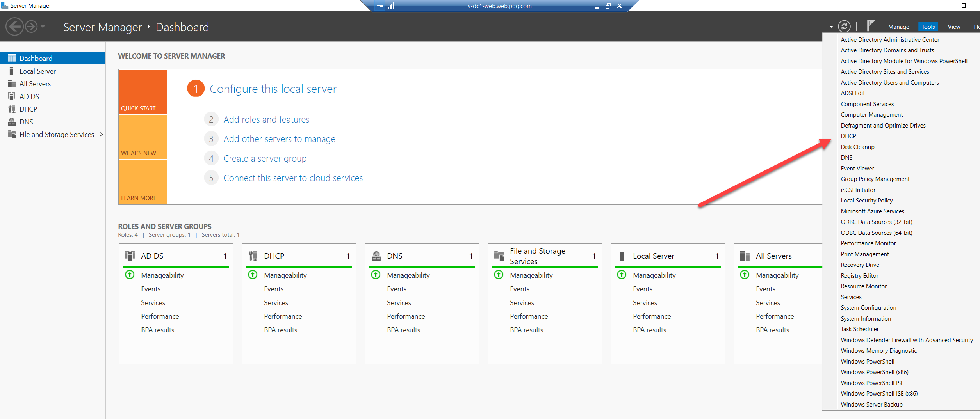Click the forward navigation arrow icon
This screenshot has width=980, height=419.
(x=31, y=27)
